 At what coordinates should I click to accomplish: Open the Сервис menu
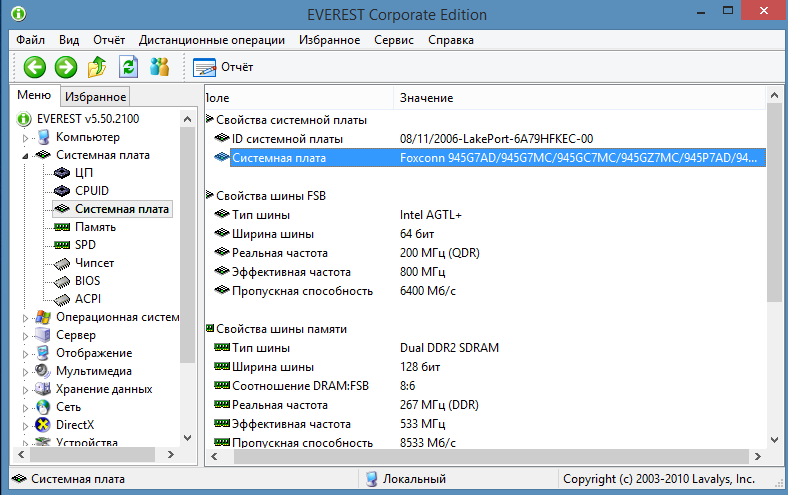click(x=393, y=40)
